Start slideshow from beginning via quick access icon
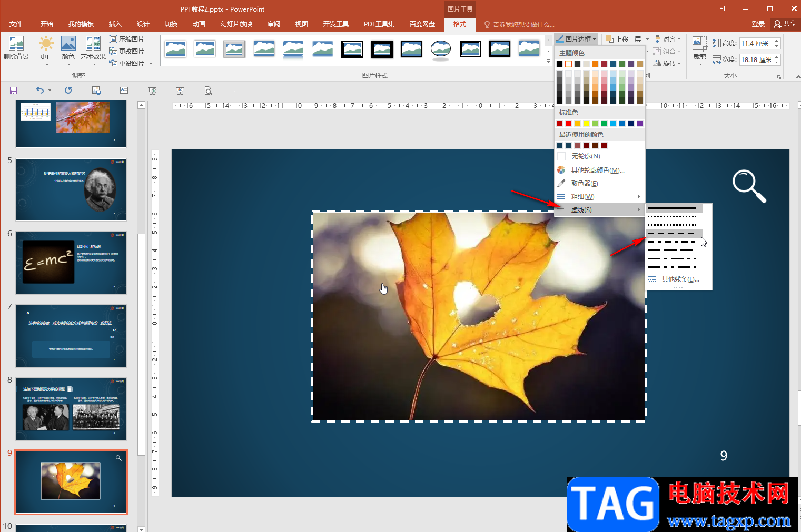 click(152, 91)
